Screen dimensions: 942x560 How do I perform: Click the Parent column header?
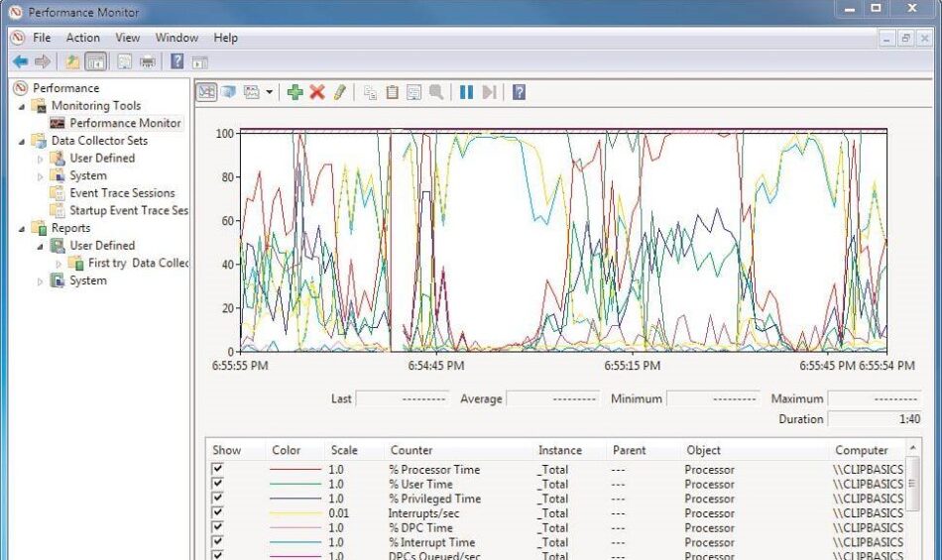(x=629, y=450)
